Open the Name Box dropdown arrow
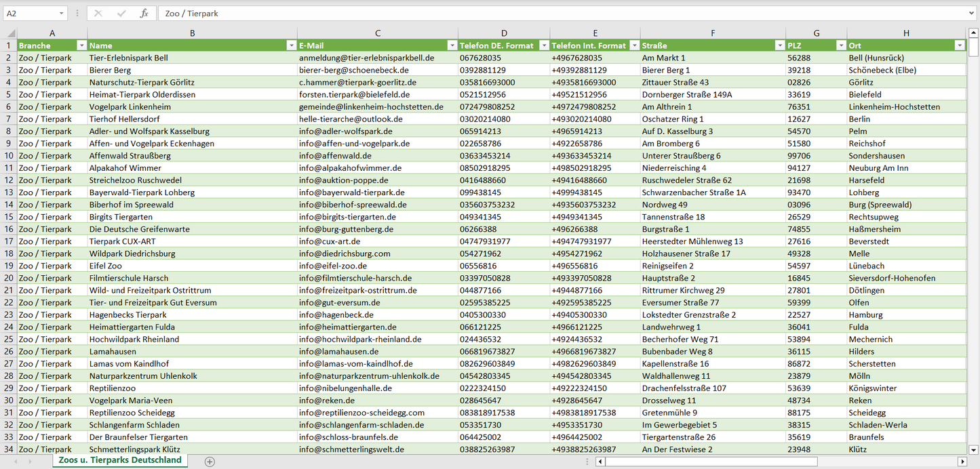The height and width of the screenshot is (469, 980). point(61,14)
